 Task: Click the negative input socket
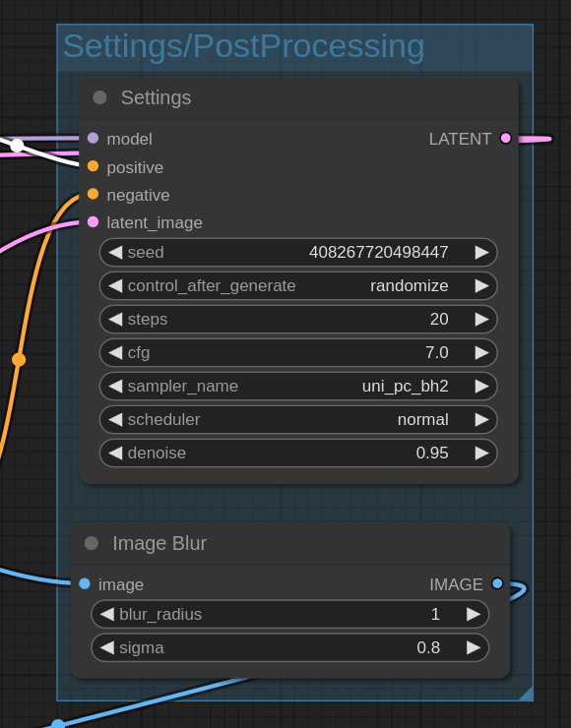93,194
